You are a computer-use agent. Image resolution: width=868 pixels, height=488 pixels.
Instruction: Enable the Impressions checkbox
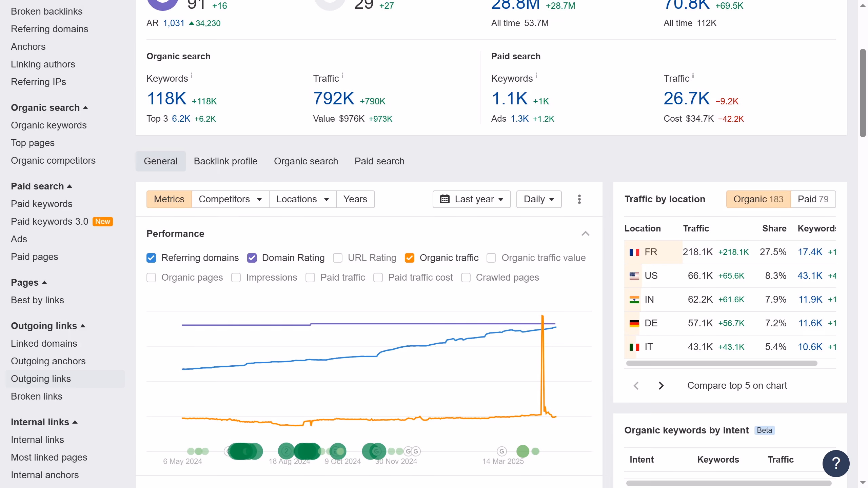coord(236,278)
